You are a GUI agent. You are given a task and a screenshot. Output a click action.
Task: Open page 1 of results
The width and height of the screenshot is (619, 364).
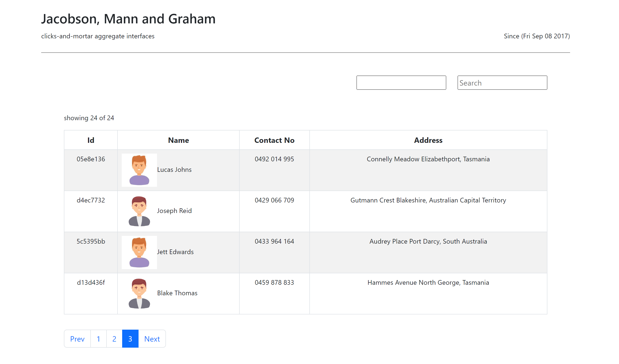(98, 339)
